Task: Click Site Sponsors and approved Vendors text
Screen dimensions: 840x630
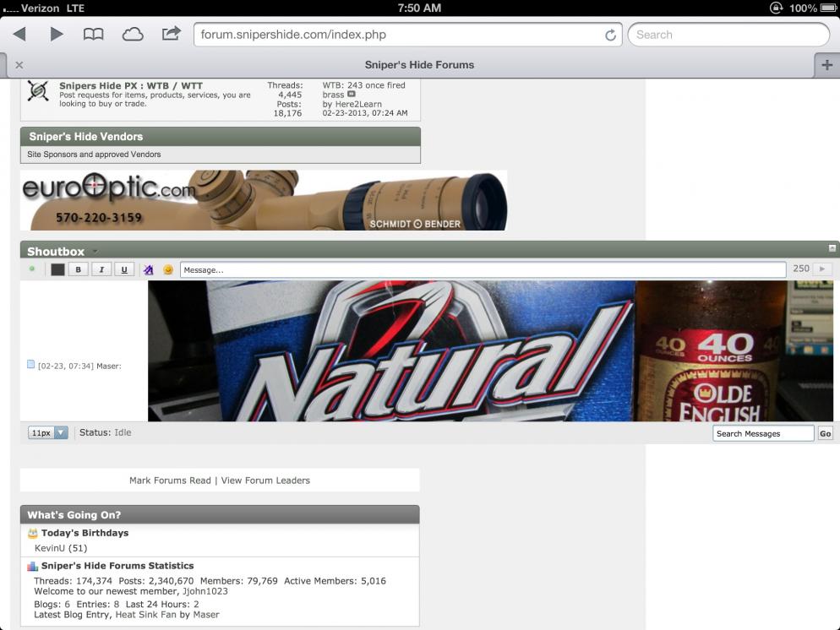Action: click(94, 155)
